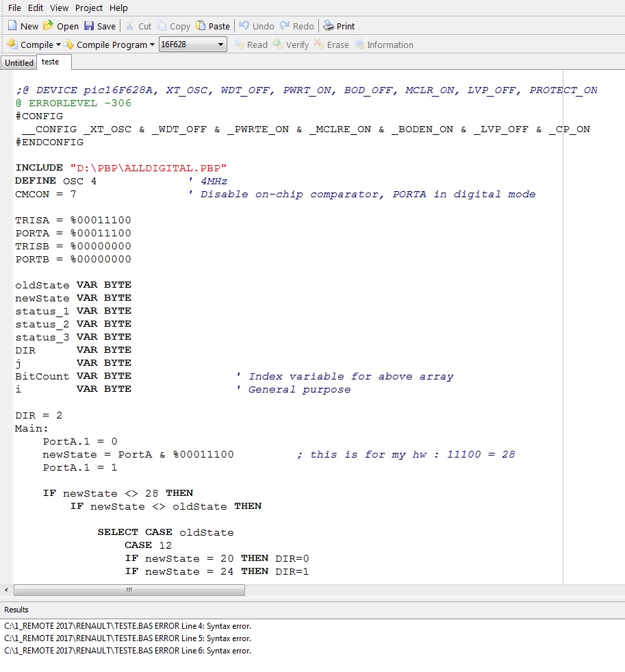Paste clipboard content with the Paste icon
The height and width of the screenshot is (672, 625).
tap(201, 26)
